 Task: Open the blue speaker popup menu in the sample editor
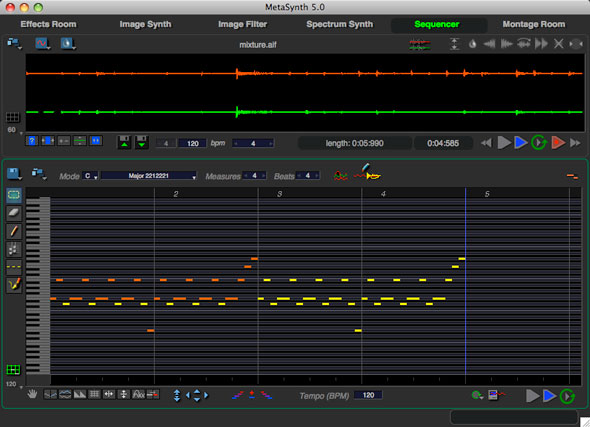pyautogui.click(x=68, y=44)
